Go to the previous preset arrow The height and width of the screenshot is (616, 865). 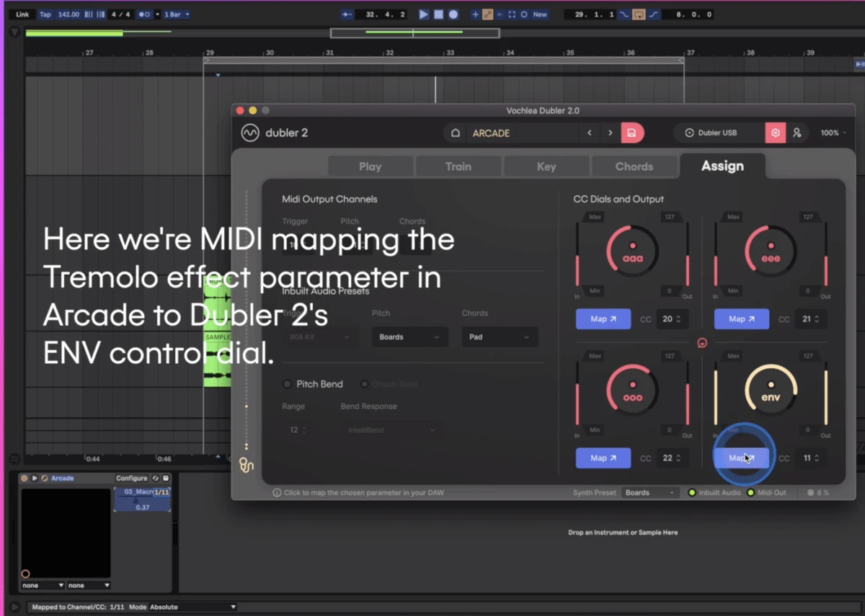point(590,133)
